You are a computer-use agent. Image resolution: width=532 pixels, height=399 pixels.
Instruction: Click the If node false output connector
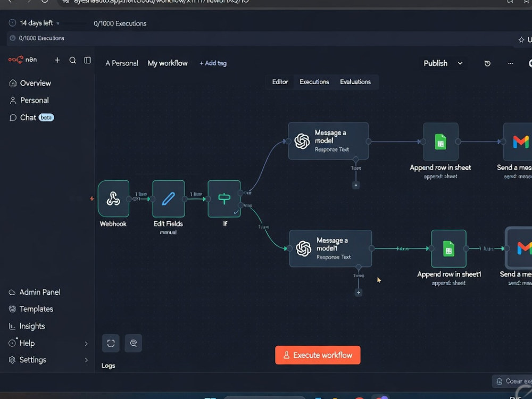click(240, 205)
